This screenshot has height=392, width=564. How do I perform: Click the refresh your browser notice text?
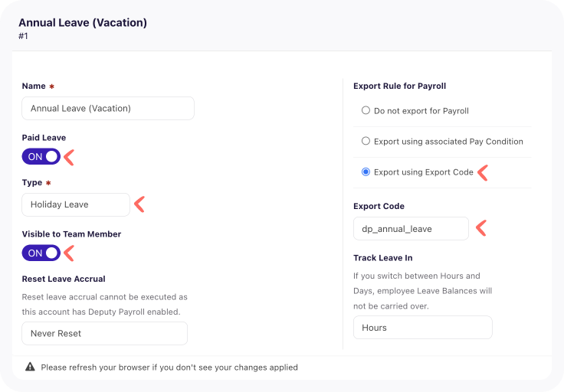(169, 367)
